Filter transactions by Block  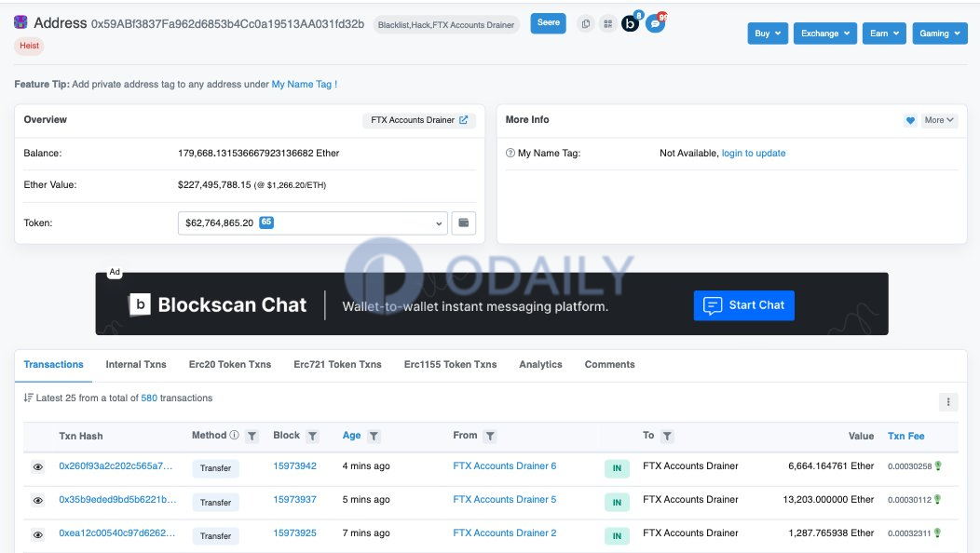[312, 436]
